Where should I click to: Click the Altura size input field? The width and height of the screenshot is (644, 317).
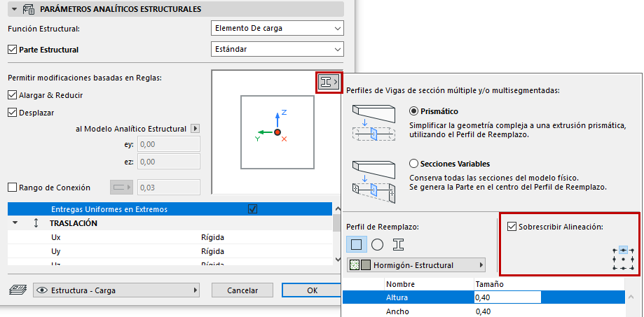click(507, 297)
